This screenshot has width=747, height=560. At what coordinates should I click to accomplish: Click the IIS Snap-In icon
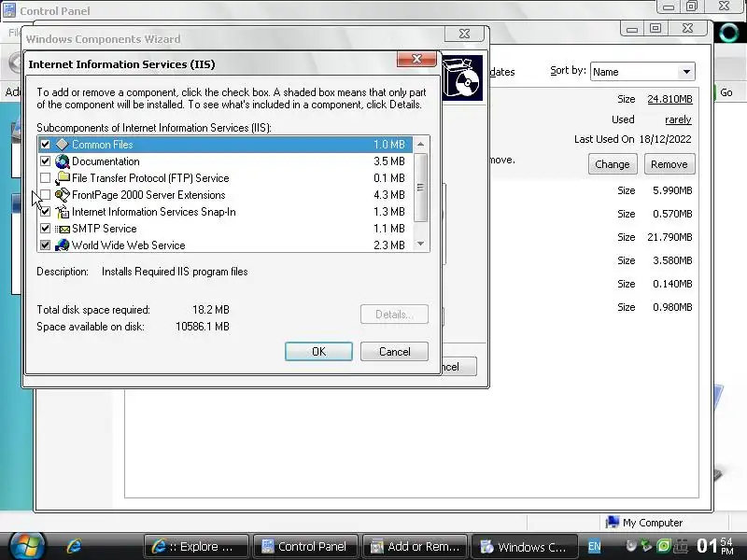62,212
